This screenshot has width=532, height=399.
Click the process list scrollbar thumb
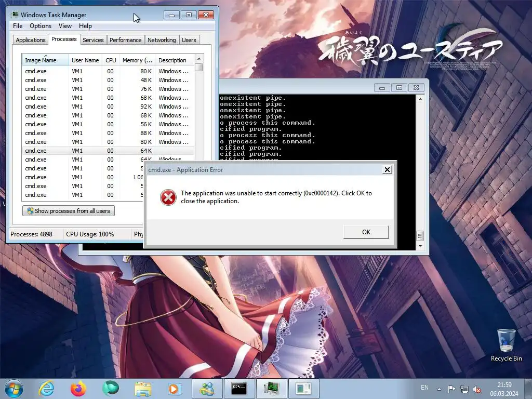[x=199, y=67]
